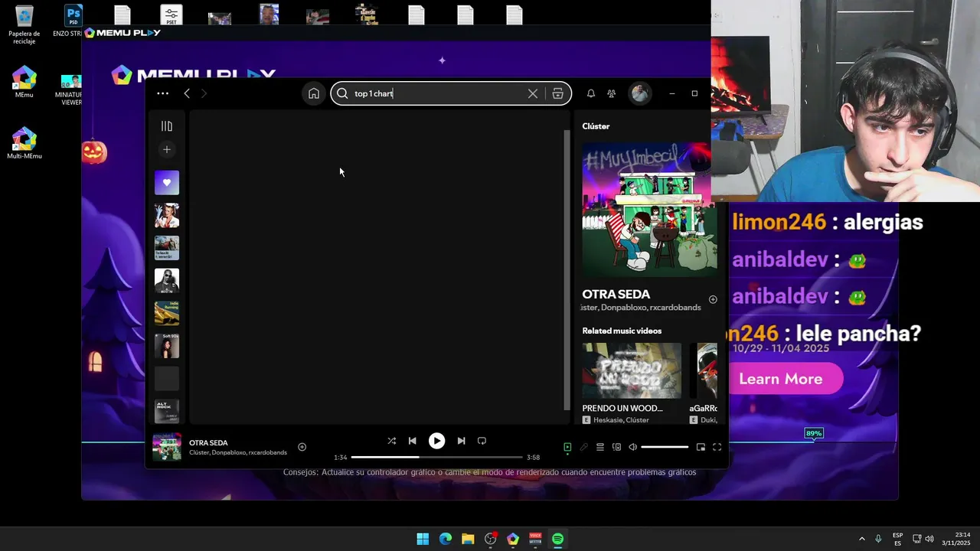Seek on the song progress bar
This screenshot has width=980, height=551.
(436, 457)
